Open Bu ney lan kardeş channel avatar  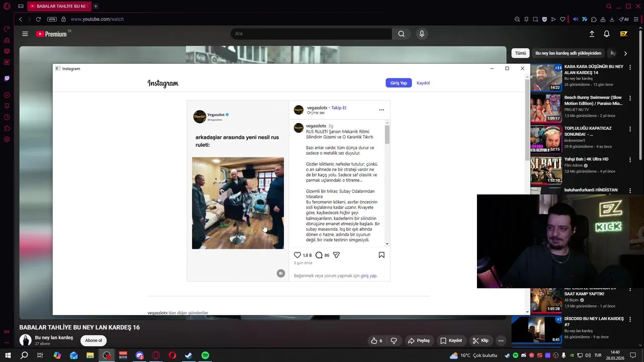click(x=25, y=340)
